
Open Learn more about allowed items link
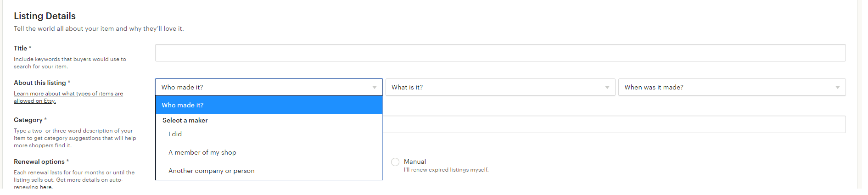[68, 97]
